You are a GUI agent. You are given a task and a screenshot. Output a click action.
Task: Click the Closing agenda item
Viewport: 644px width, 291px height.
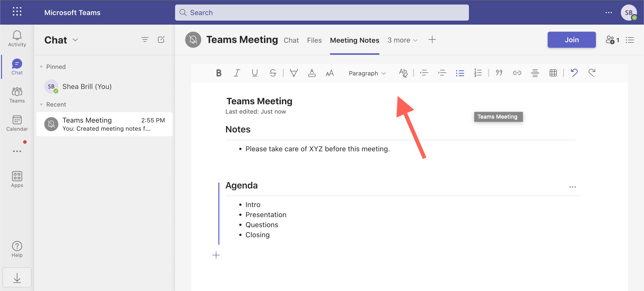[x=257, y=235]
